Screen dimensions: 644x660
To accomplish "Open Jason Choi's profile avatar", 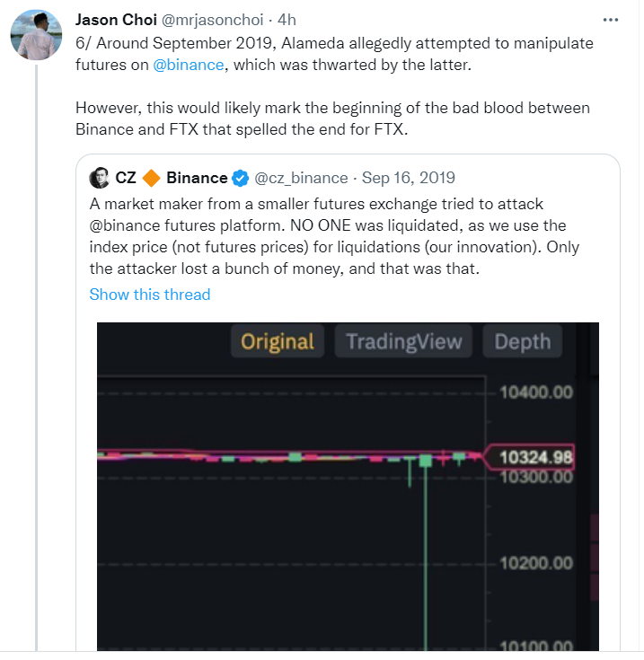I will [x=36, y=36].
